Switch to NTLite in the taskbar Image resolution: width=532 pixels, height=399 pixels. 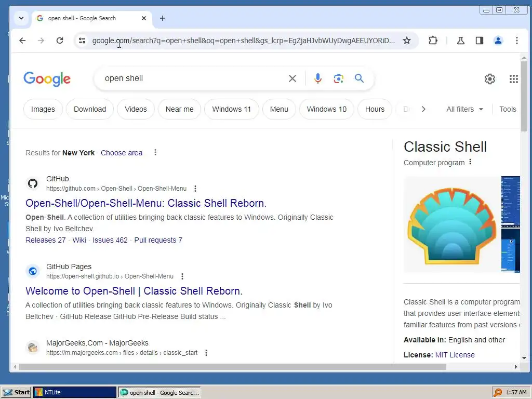click(75, 392)
